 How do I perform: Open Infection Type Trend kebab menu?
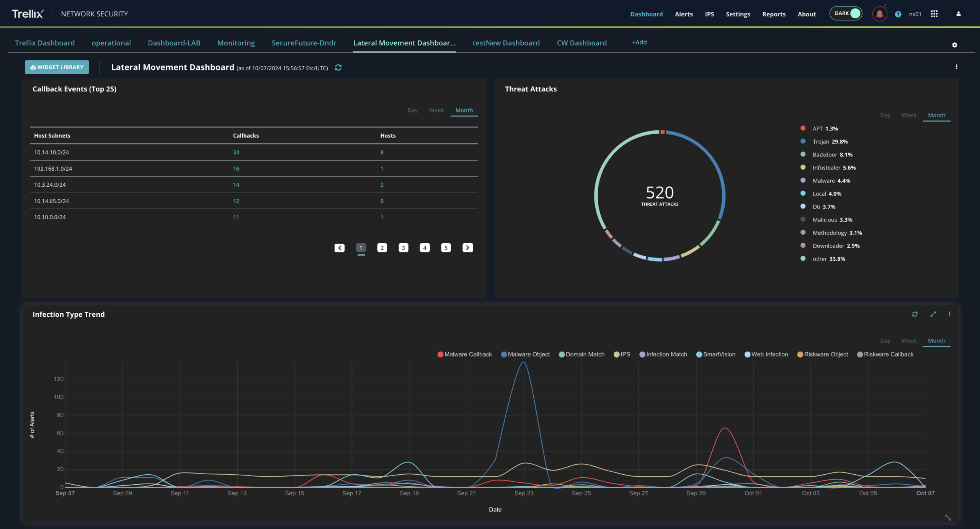pos(949,314)
